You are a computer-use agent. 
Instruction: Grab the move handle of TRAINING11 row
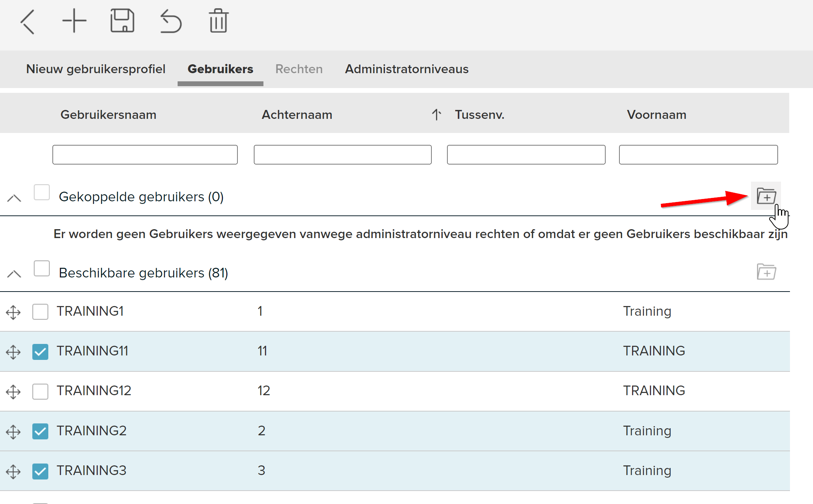point(13,352)
